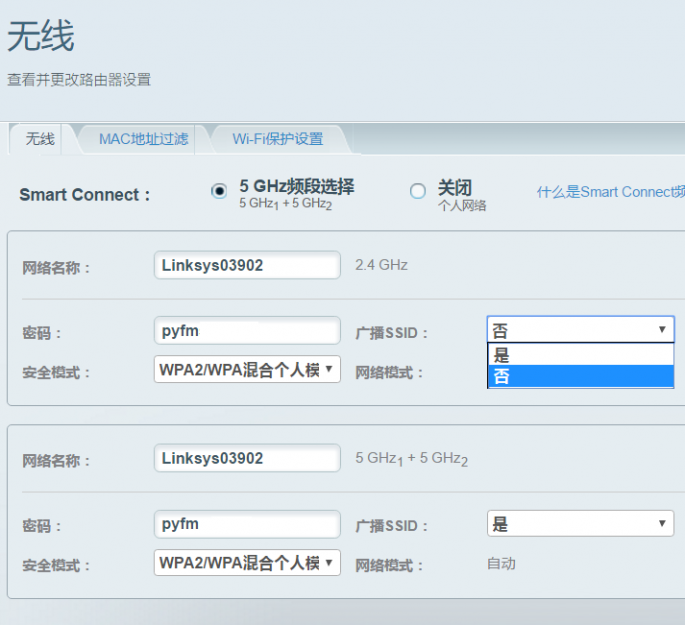Viewport: 685px width, 625px height.
Task: Switch to the MAC地址过滤 tab
Action: (x=143, y=139)
